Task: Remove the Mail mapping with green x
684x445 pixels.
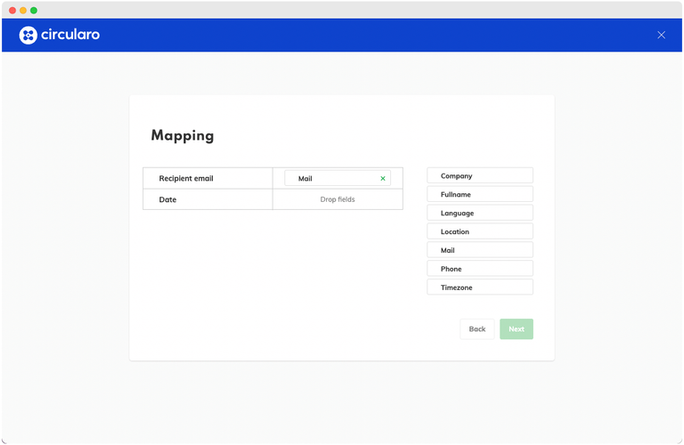Action: tap(383, 179)
